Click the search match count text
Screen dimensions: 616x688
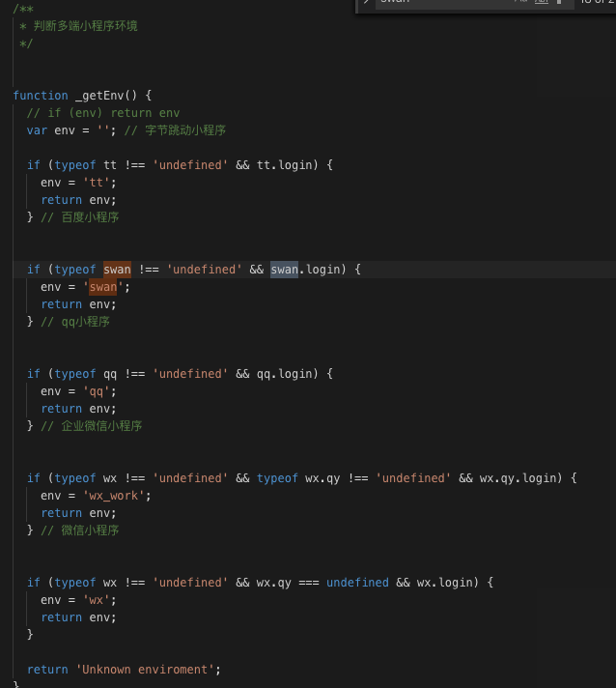tap(597, 3)
